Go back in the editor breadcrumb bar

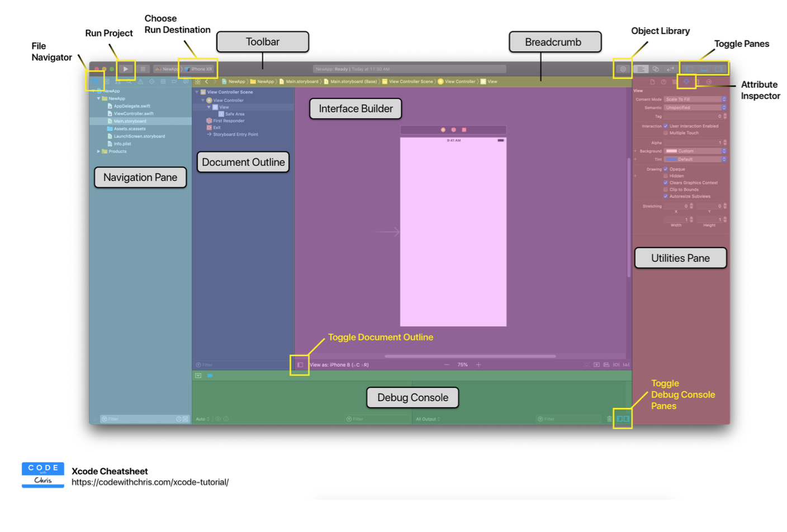click(206, 82)
